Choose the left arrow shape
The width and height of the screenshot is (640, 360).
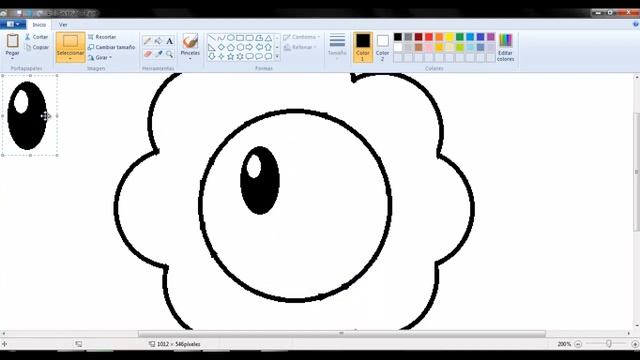[259, 47]
